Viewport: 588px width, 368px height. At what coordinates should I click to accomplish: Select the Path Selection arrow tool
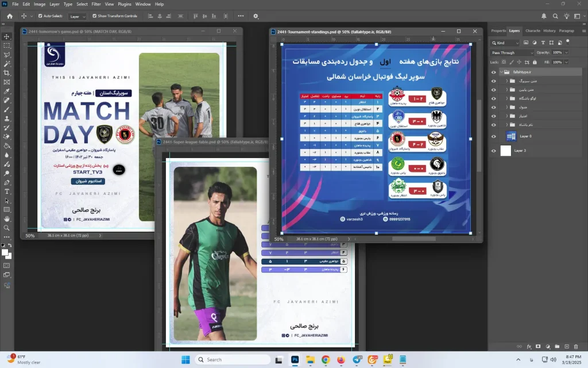7,201
